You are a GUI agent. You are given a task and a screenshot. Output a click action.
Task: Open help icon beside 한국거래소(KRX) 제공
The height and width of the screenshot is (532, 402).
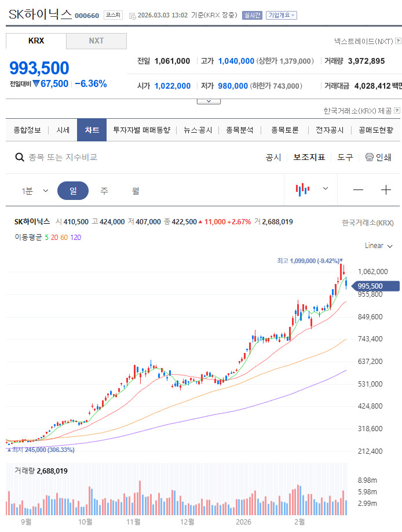397,111
